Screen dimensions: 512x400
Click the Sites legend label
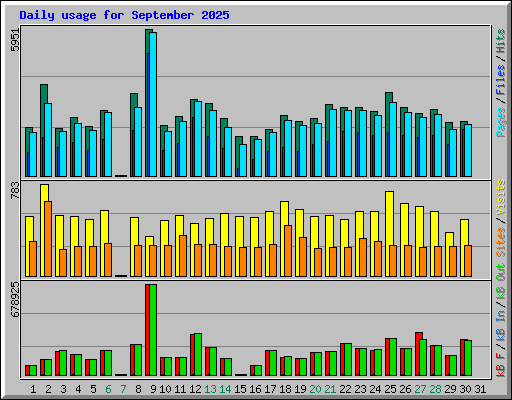point(500,242)
